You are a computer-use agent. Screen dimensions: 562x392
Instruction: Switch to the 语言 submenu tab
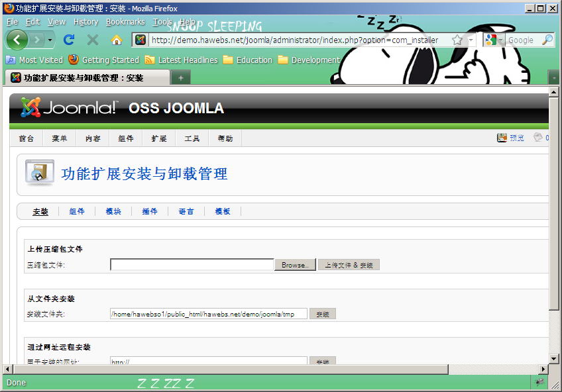[186, 212]
